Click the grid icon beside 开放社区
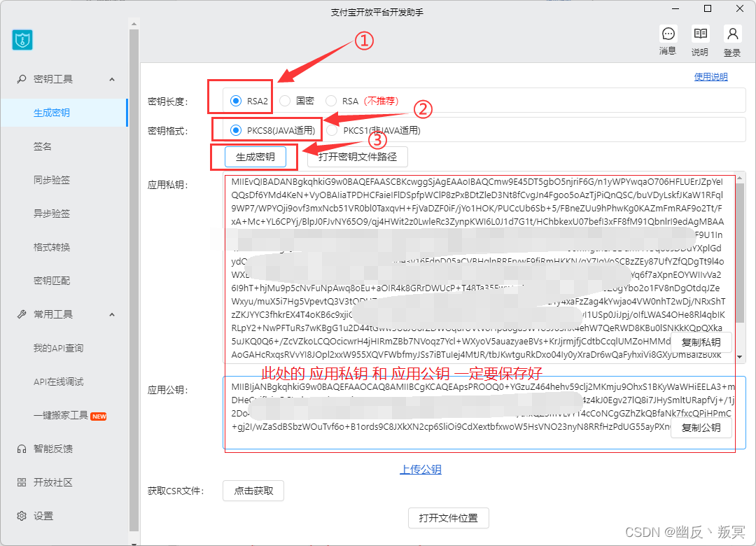The width and height of the screenshot is (756, 546). (21, 482)
